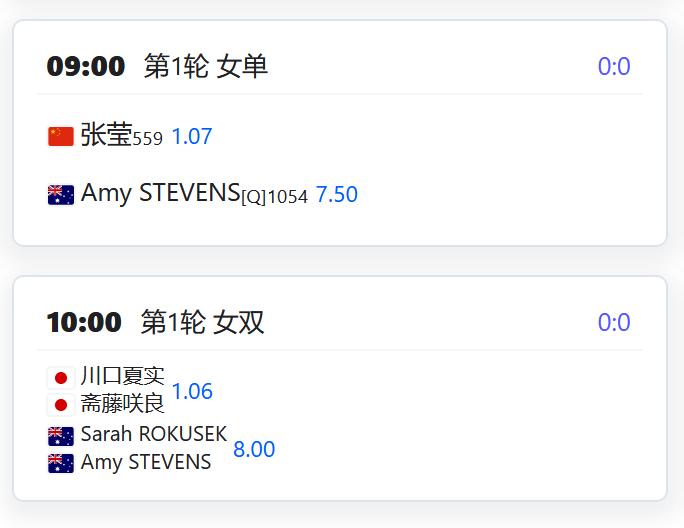The width and height of the screenshot is (684, 528).
Task: Open Sarah ROKUSEK player page
Action: pyautogui.click(x=154, y=434)
